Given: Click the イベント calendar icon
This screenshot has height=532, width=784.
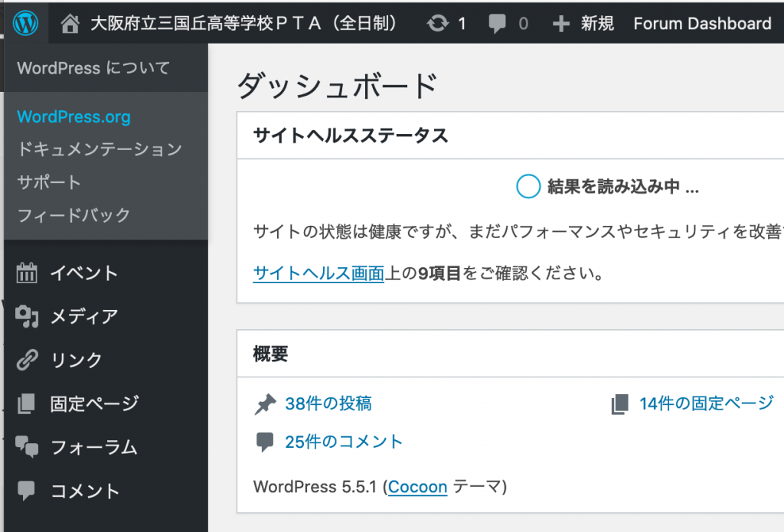Looking at the screenshot, I should [27, 273].
